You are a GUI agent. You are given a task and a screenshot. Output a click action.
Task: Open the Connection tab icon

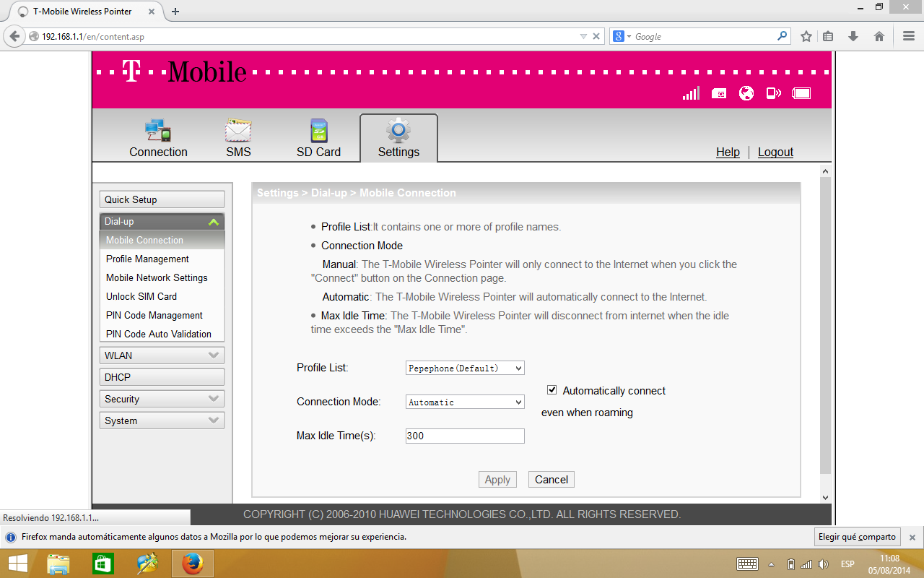(158, 131)
